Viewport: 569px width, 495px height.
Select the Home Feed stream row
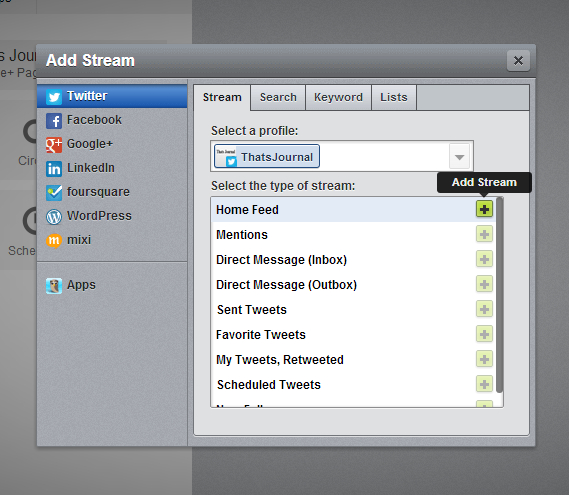(353, 209)
